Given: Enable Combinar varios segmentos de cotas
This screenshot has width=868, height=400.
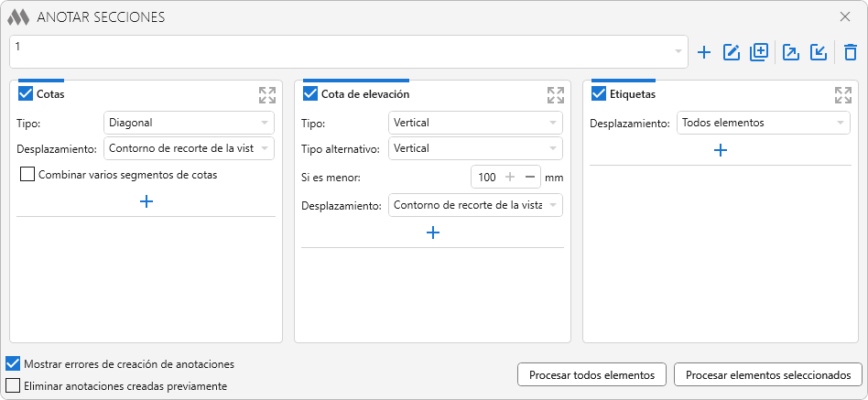Looking at the screenshot, I should point(27,174).
